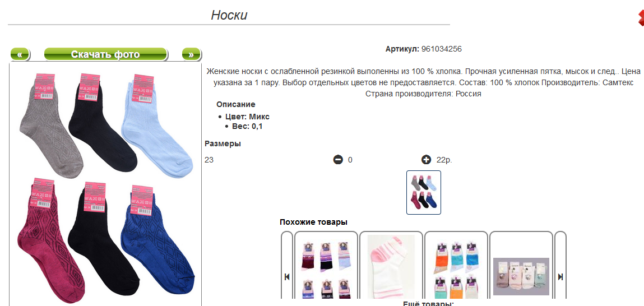Increase quantity with the plus icon

pyautogui.click(x=426, y=160)
